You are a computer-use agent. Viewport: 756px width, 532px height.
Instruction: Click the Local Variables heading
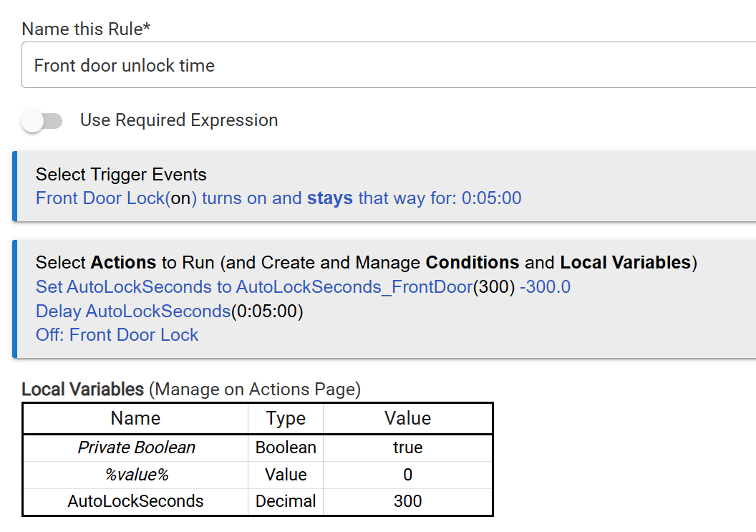point(191,390)
